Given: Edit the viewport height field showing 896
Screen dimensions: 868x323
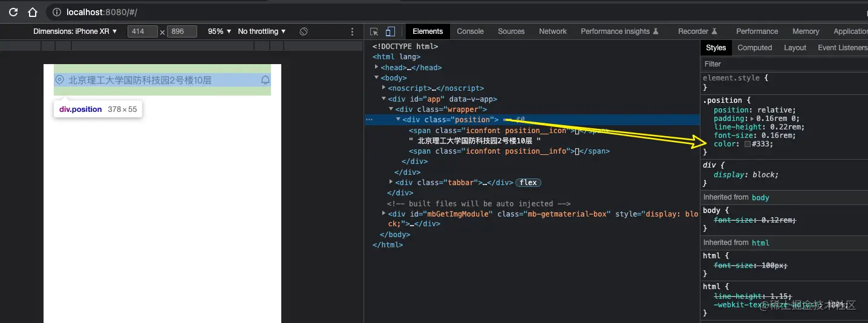Looking at the screenshot, I should pos(181,31).
